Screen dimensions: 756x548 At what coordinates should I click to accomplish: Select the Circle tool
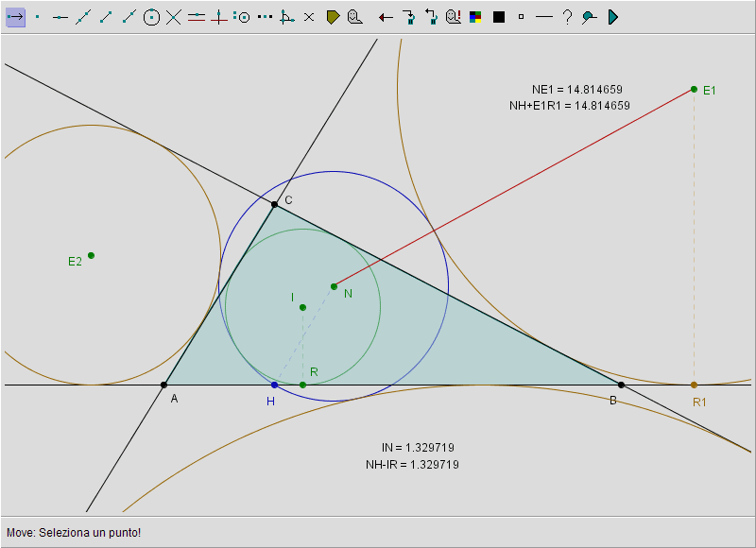pos(151,17)
